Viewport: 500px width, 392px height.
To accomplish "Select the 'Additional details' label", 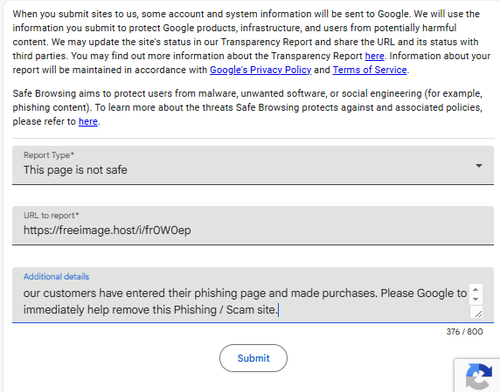I will (x=56, y=276).
